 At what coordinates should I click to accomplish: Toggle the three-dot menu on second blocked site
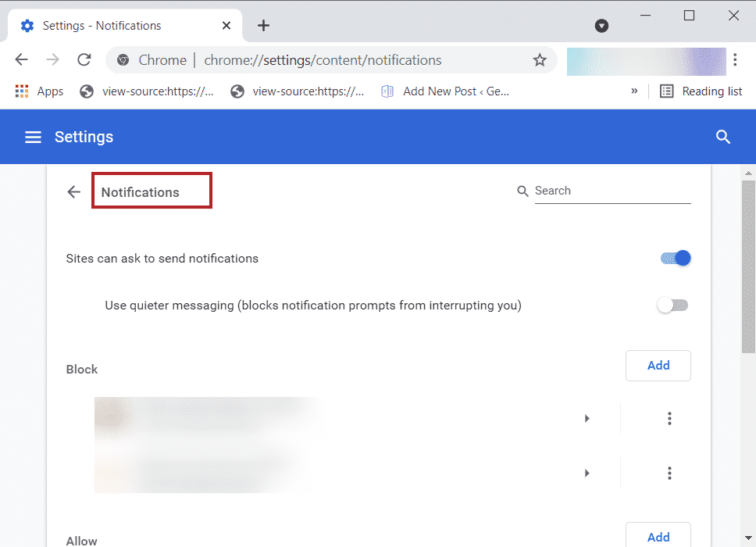pyautogui.click(x=669, y=473)
